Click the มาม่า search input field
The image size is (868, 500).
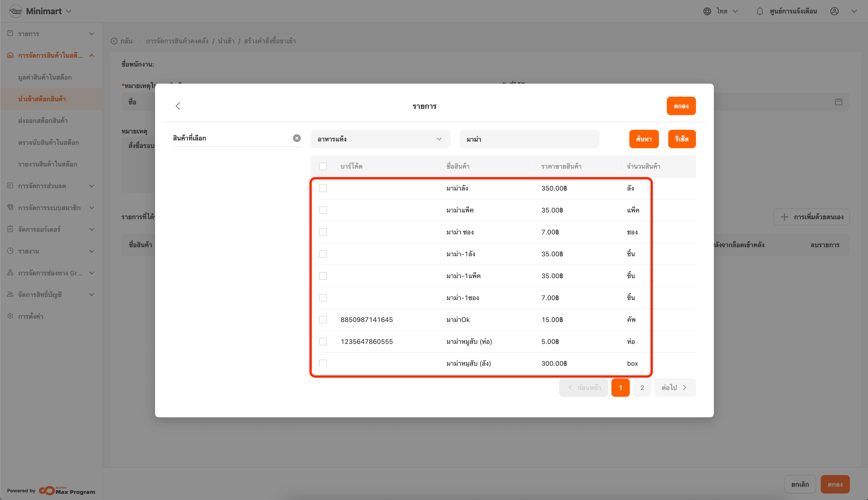click(529, 139)
